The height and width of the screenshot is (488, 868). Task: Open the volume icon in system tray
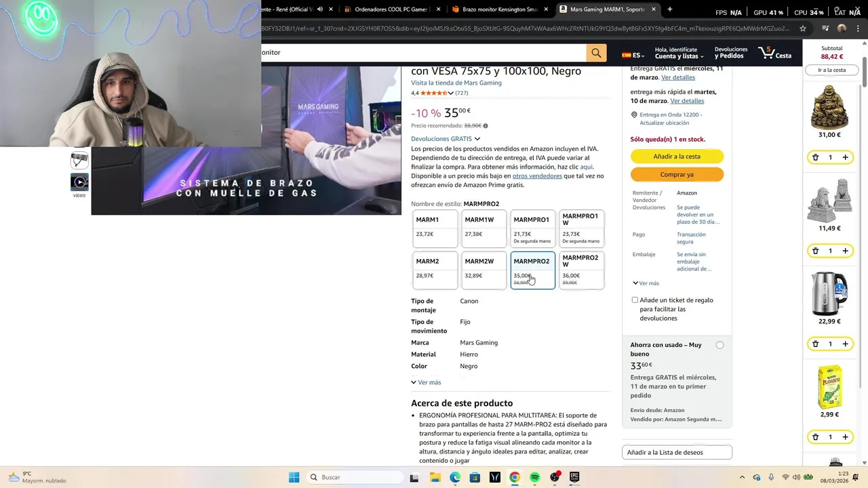[x=797, y=477]
